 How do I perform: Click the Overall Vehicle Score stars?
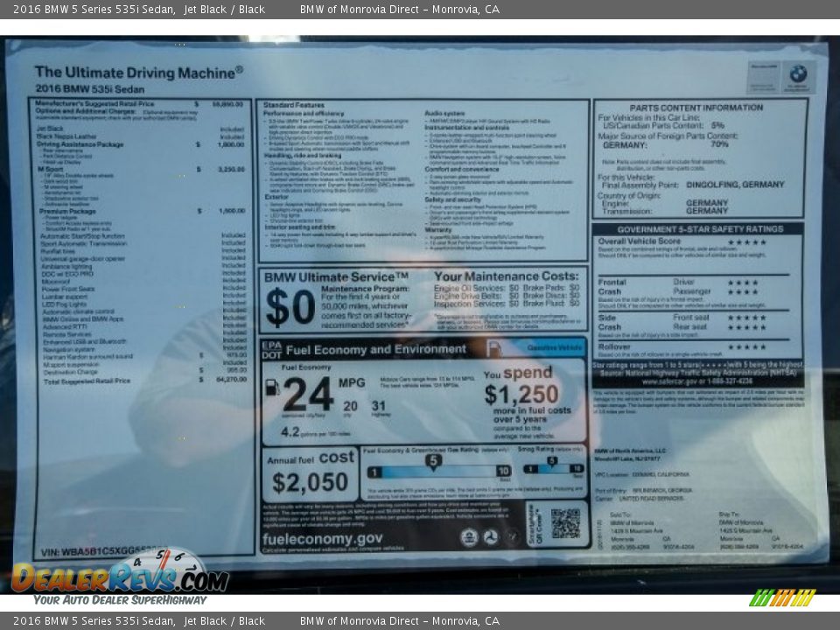746,242
